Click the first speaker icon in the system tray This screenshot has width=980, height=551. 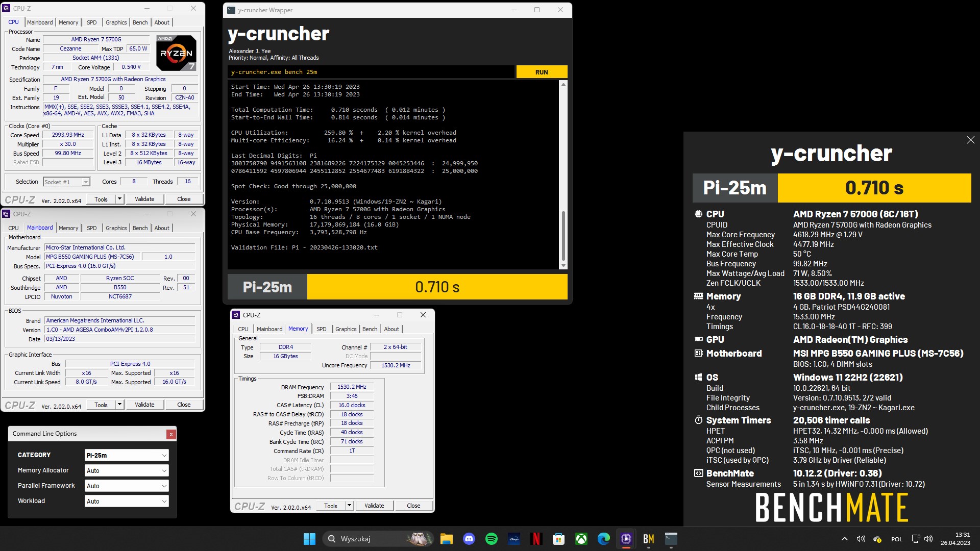(x=861, y=539)
